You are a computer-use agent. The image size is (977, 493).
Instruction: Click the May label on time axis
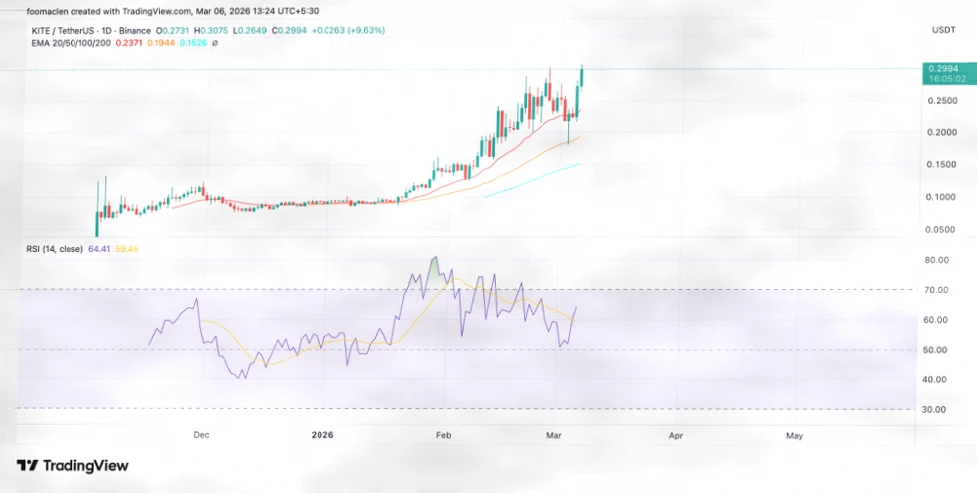[x=794, y=436]
